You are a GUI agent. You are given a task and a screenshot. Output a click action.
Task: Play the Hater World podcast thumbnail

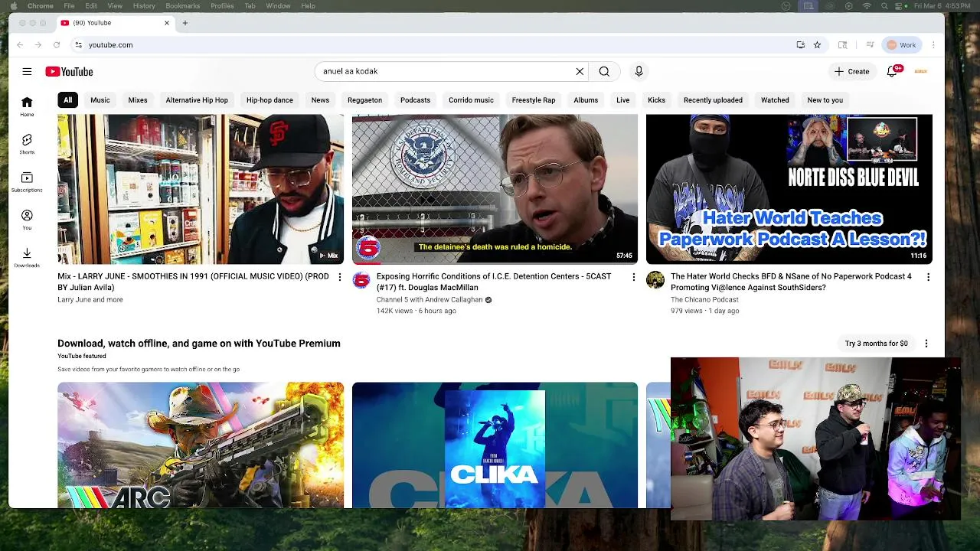click(x=789, y=189)
